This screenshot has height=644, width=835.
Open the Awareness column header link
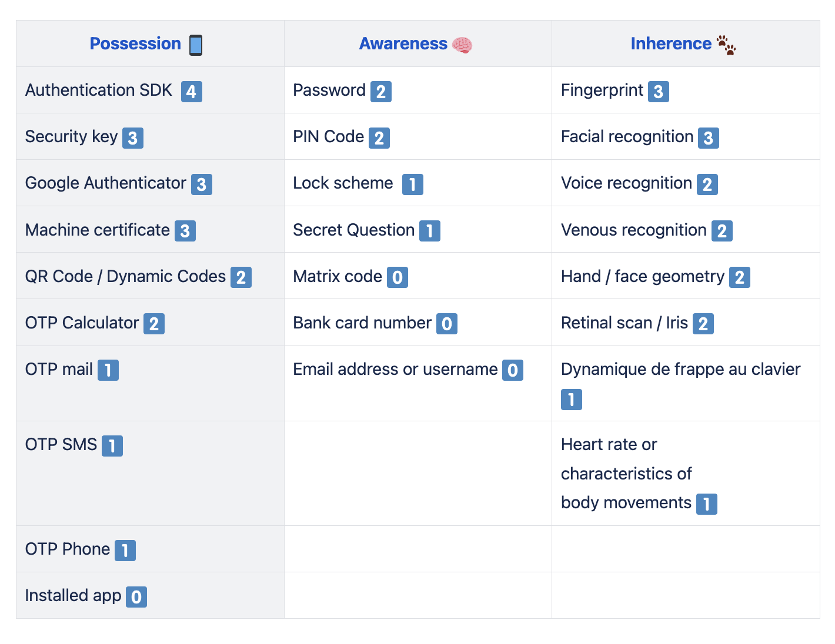403,43
